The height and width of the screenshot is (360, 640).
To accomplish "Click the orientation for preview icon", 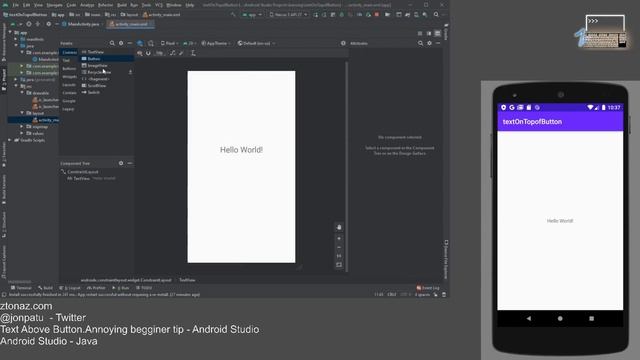I will point(151,43).
